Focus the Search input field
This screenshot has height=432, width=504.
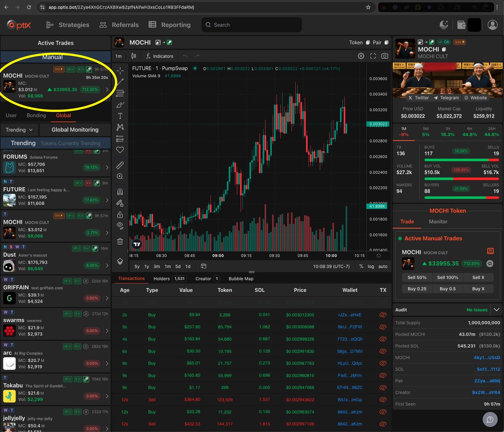point(252,25)
